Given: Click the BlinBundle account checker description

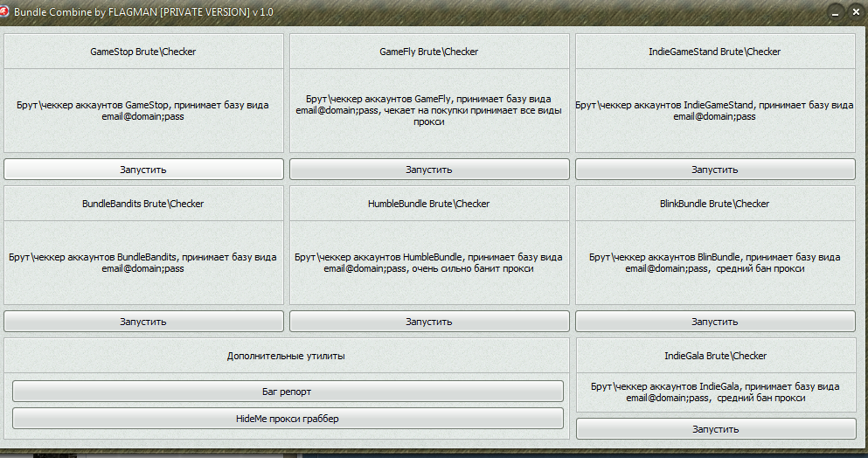Looking at the screenshot, I should click(x=715, y=262).
